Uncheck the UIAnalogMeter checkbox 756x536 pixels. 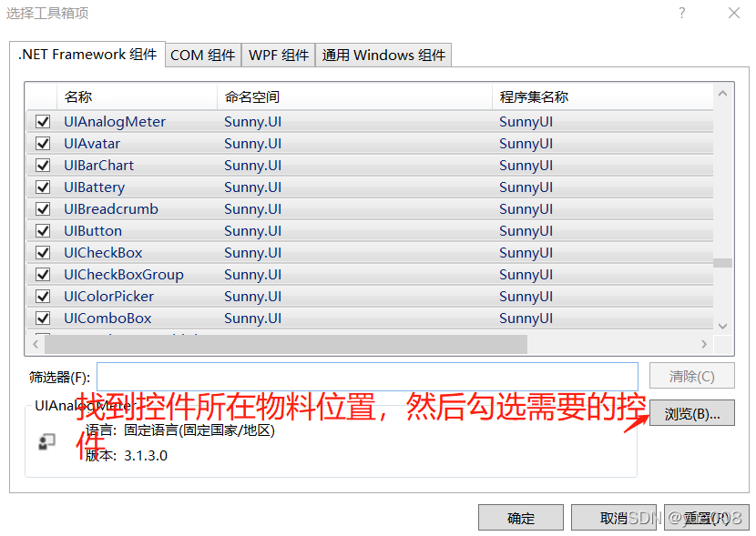coord(43,121)
